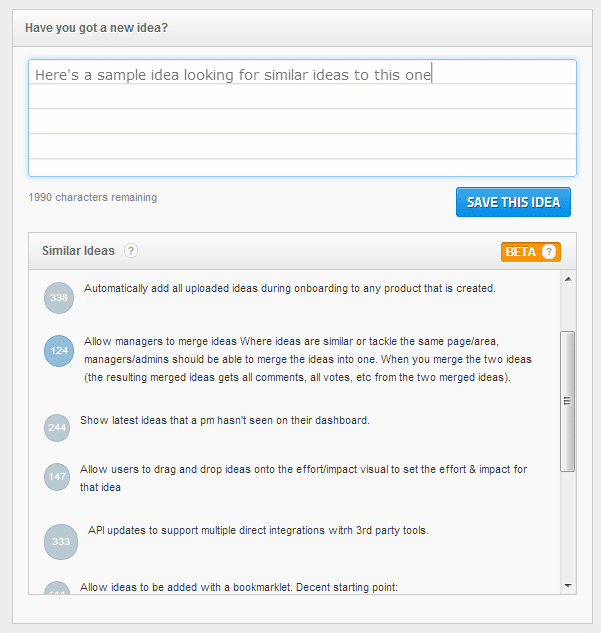The height and width of the screenshot is (633, 601).
Task: Open the 'API updates' integrations idea
Action: [x=258, y=530]
